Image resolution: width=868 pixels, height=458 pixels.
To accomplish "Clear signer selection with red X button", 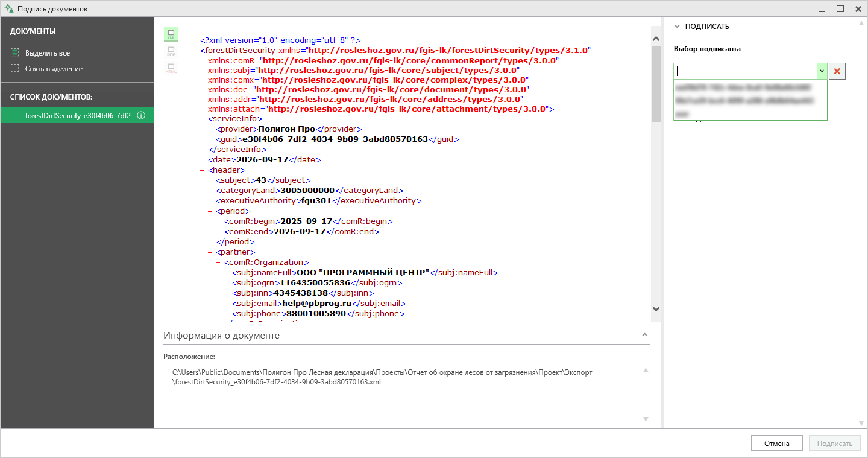I will pos(837,71).
